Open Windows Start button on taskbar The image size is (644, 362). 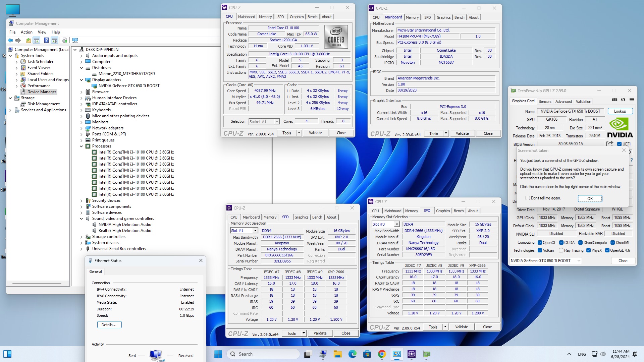pos(218,354)
